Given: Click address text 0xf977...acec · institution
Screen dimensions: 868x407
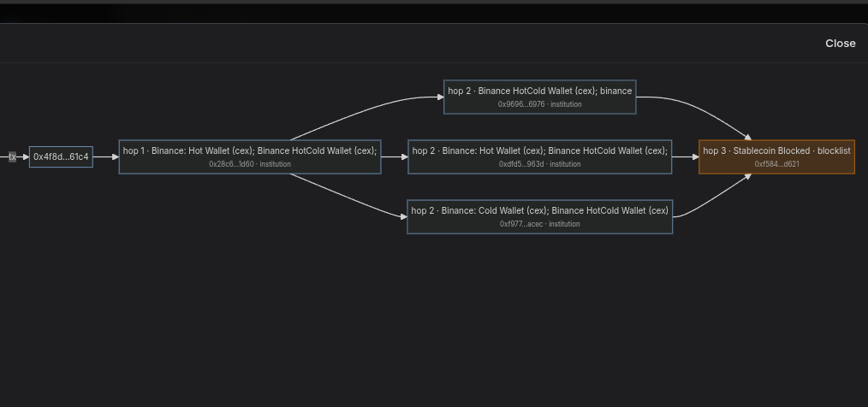Looking at the screenshot, I should (540, 224).
